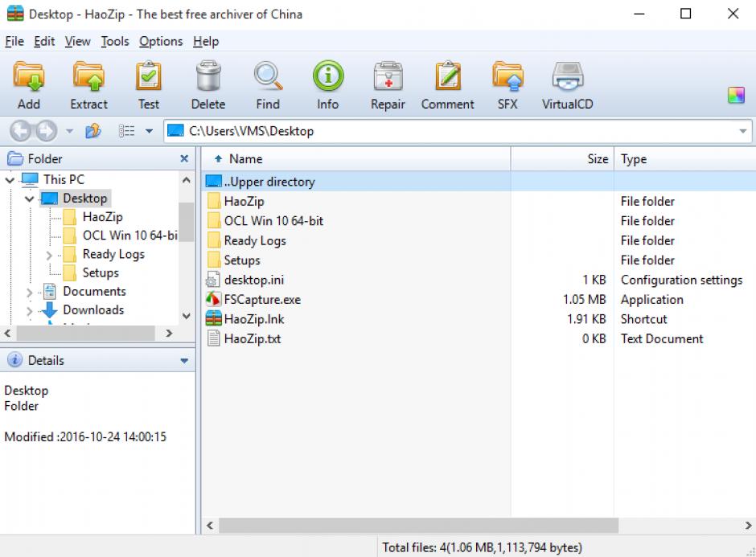Viewport: 756px width, 557px height.
Task: Close the Folder pane
Action: (x=184, y=158)
